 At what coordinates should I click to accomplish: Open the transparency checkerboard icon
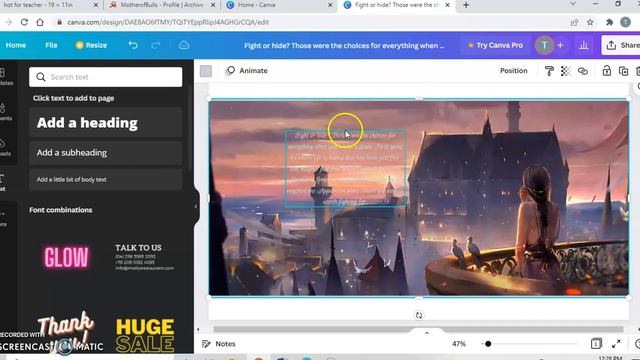click(x=565, y=71)
